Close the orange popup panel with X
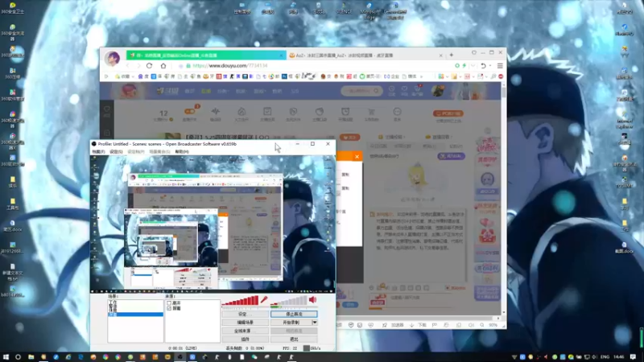Viewport: 644px width, 362px height. 357,156
